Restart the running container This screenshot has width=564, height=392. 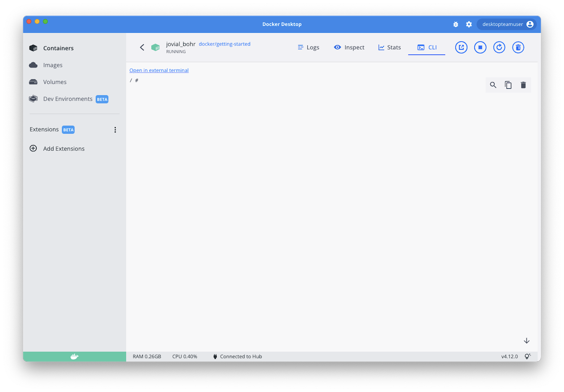tap(499, 47)
